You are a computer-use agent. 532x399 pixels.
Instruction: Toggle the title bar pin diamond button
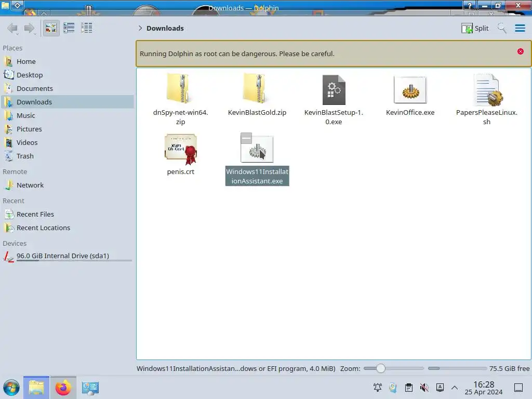18,5
